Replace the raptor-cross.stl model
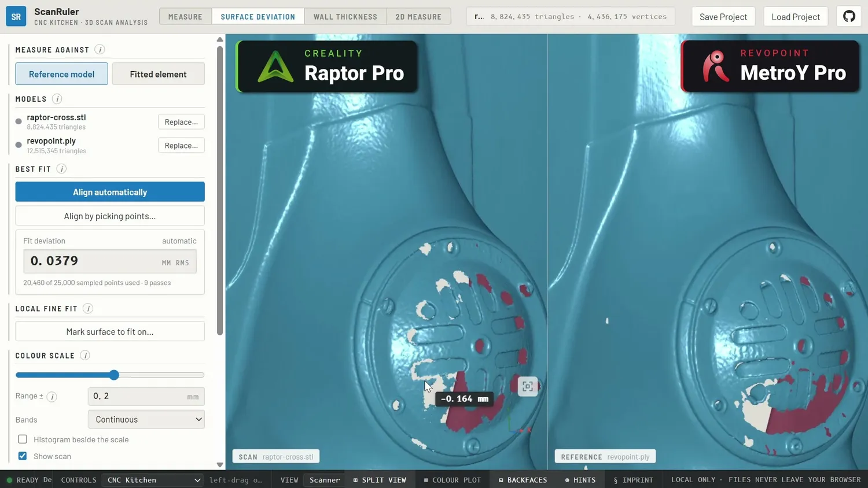Image resolution: width=868 pixels, height=488 pixels. (x=181, y=122)
